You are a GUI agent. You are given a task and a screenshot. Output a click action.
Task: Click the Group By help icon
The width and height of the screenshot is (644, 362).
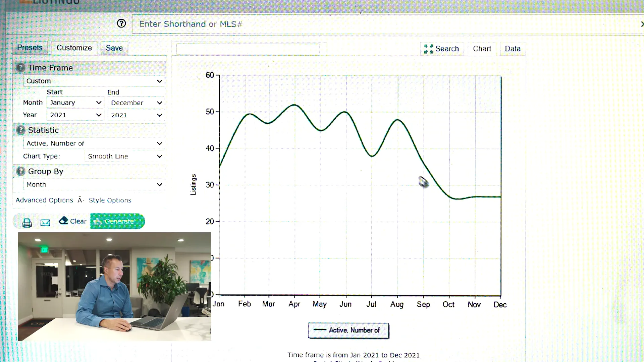[x=20, y=171]
